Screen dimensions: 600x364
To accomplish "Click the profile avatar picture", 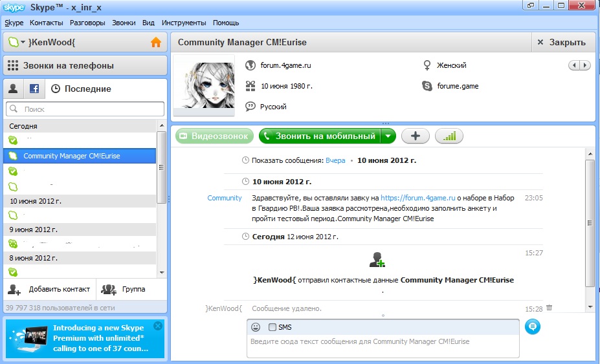I will tap(204, 85).
